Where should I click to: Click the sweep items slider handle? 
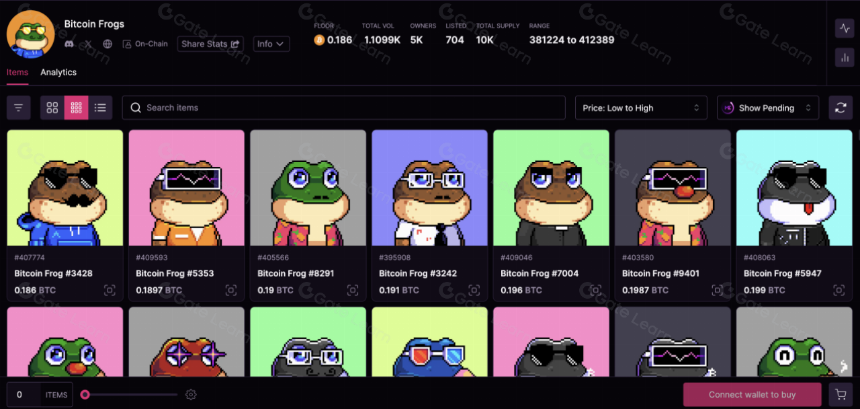click(x=85, y=394)
